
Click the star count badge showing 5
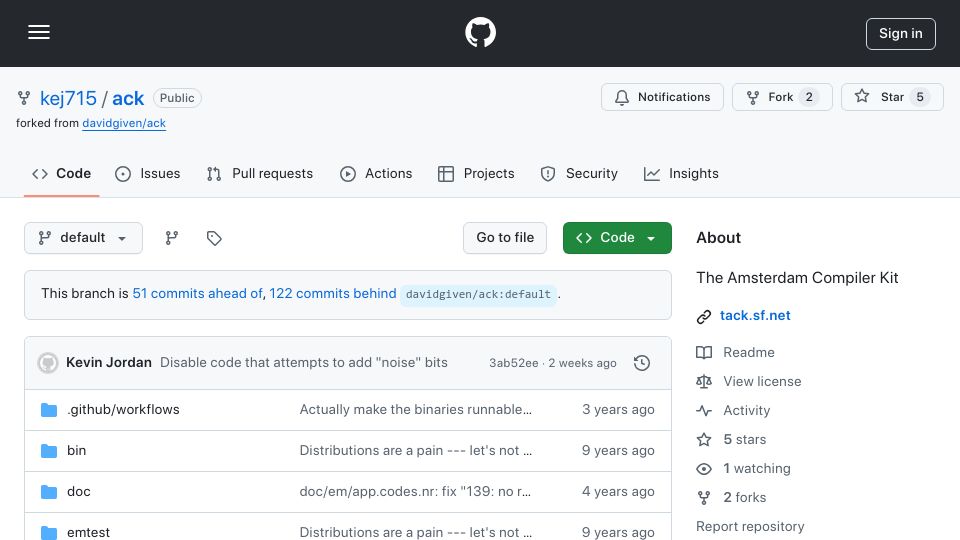[x=920, y=97]
